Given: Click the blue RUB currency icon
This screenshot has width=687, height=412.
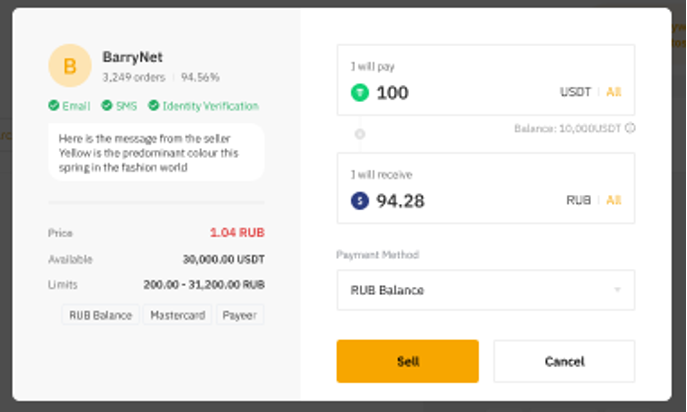Looking at the screenshot, I should point(360,201).
